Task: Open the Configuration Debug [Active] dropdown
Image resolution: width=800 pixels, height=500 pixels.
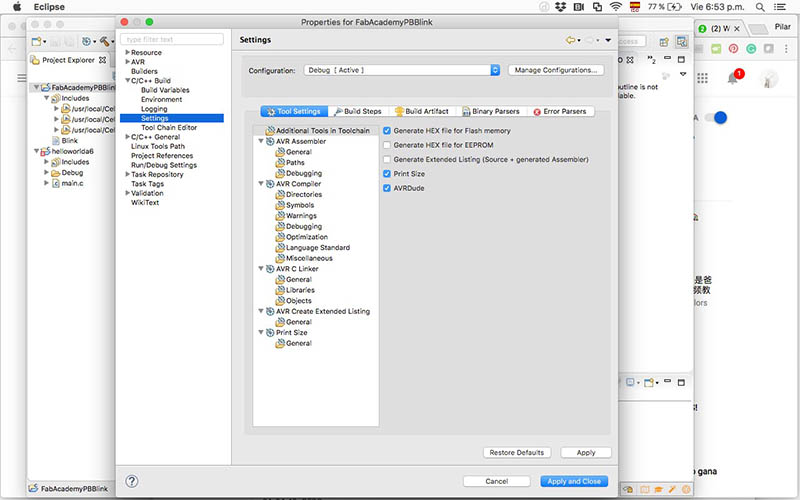Action: (x=402, y=70)
